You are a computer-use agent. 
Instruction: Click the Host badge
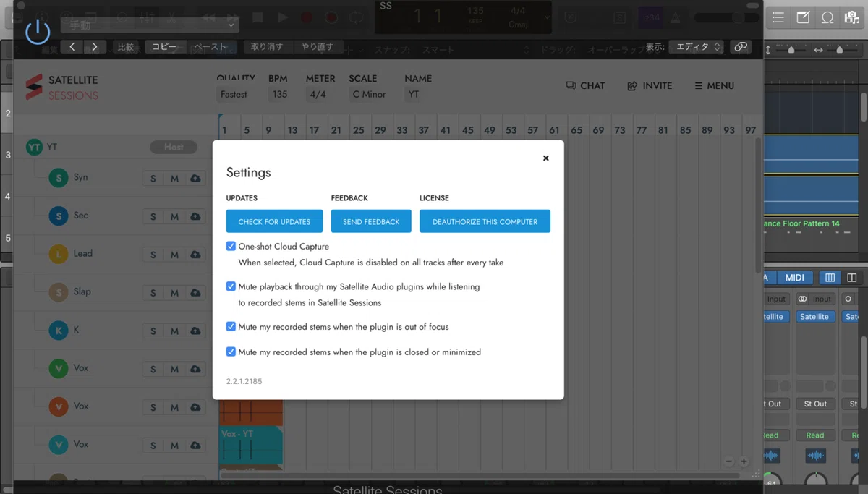(174, 147)
